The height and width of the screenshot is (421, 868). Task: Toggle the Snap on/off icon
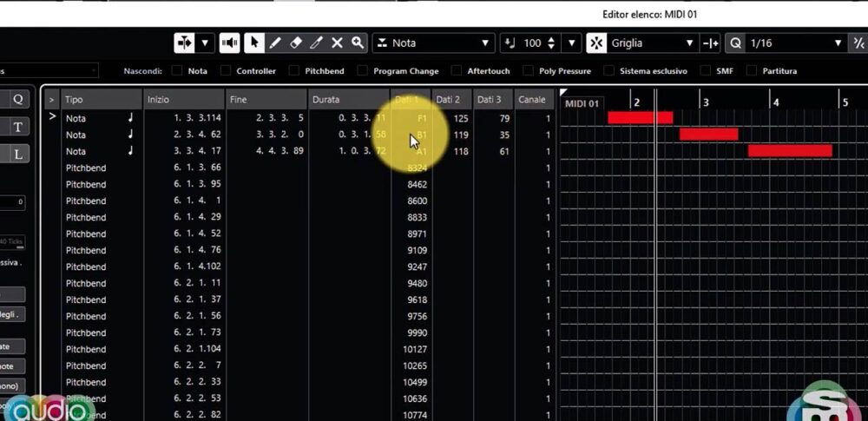[596, 43]
